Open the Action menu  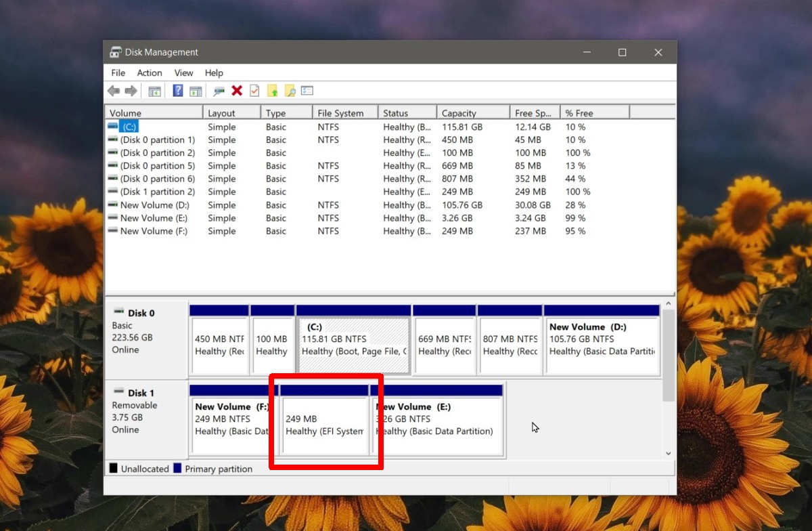(149, 72)
